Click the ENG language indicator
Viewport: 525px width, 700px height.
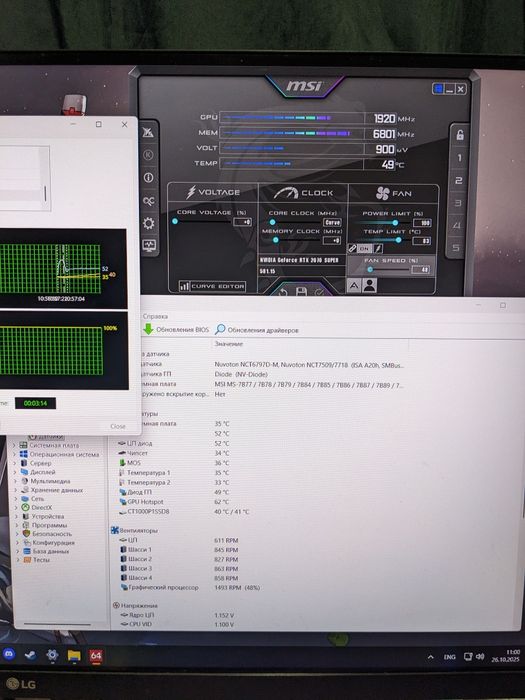pyautogui.click(x=450, y=657)
